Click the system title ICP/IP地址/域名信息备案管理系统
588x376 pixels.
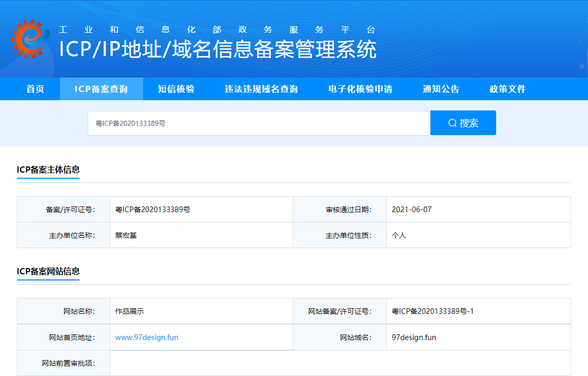pyautogui.click(x=218, y=49)
